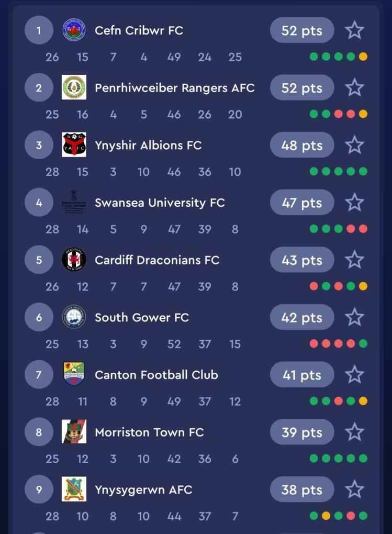
Task: Tap Morriston Town FC club badge
Action: pos(74,432)
